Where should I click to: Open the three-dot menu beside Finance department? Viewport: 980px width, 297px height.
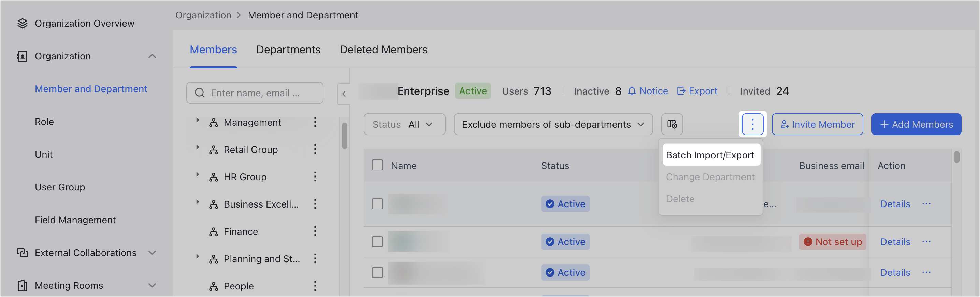tap(315, 231)
